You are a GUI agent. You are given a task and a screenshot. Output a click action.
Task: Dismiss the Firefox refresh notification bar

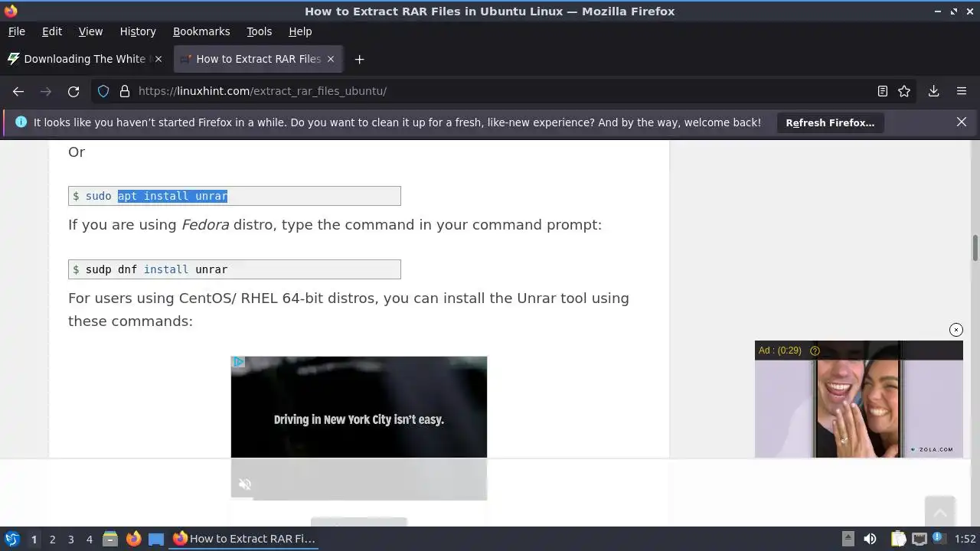click(x=962, y=122)
